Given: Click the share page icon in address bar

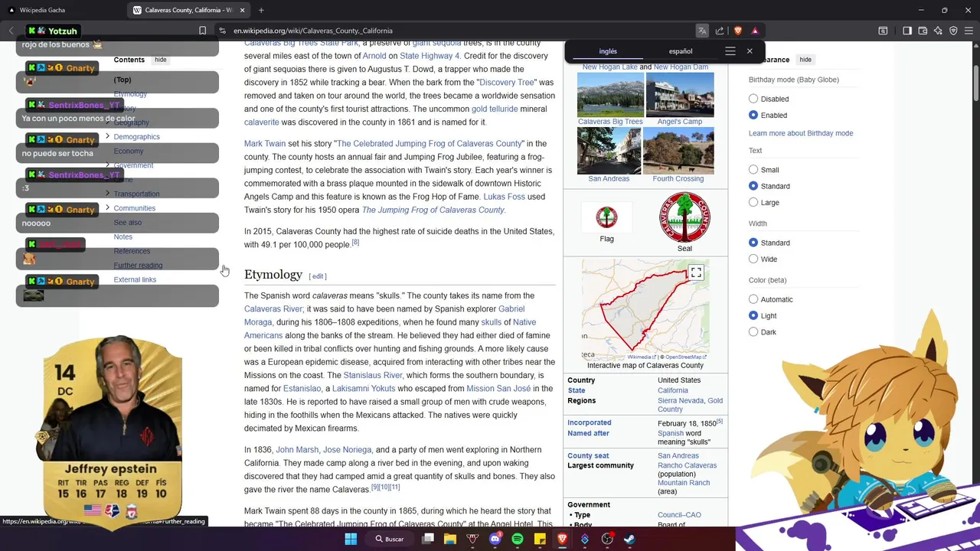Looking at the screenshot, I should tap(720, 31).
